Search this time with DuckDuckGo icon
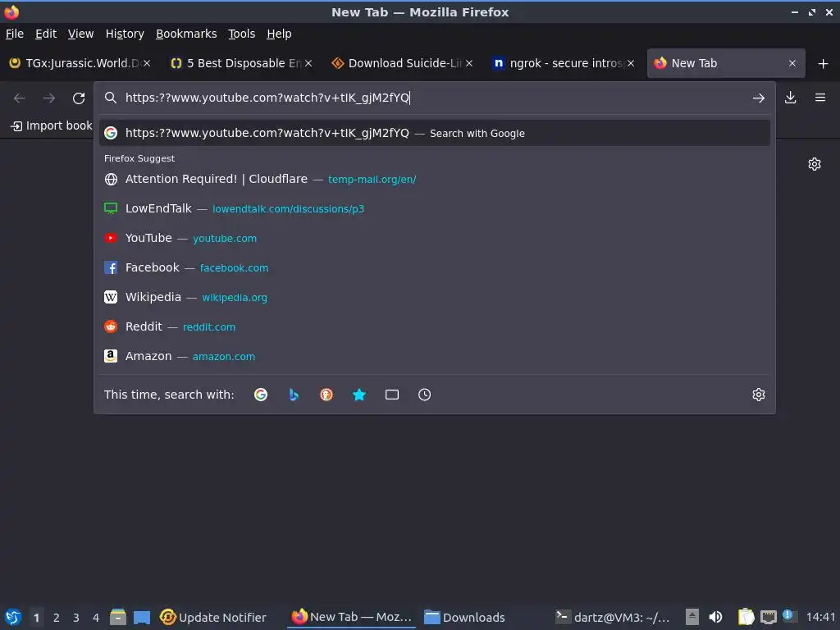The height and width of the screenshot is (630, 840). pyautogui.click(x=326, y=395)
